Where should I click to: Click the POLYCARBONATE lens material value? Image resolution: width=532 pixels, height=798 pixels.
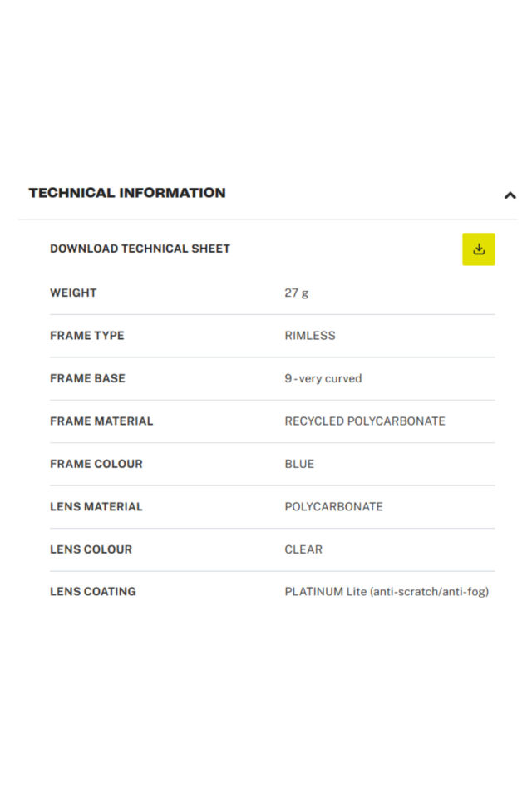(333, 506)
